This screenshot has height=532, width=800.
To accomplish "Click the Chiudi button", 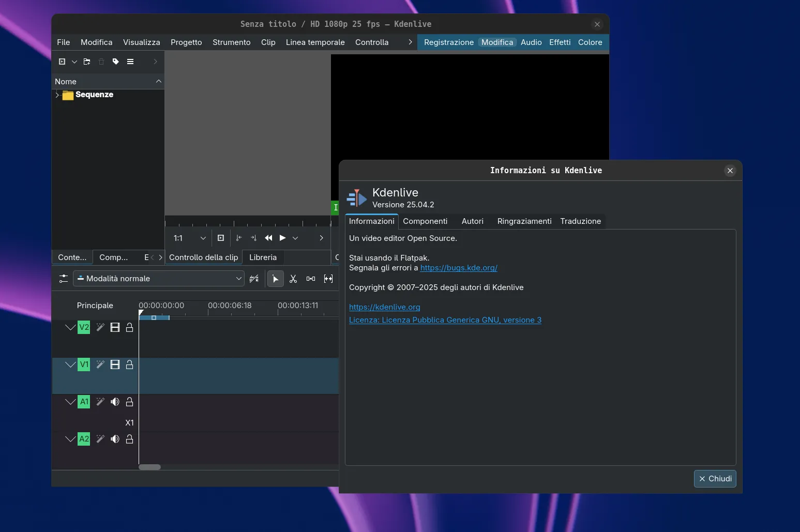I will click(715, 479).
